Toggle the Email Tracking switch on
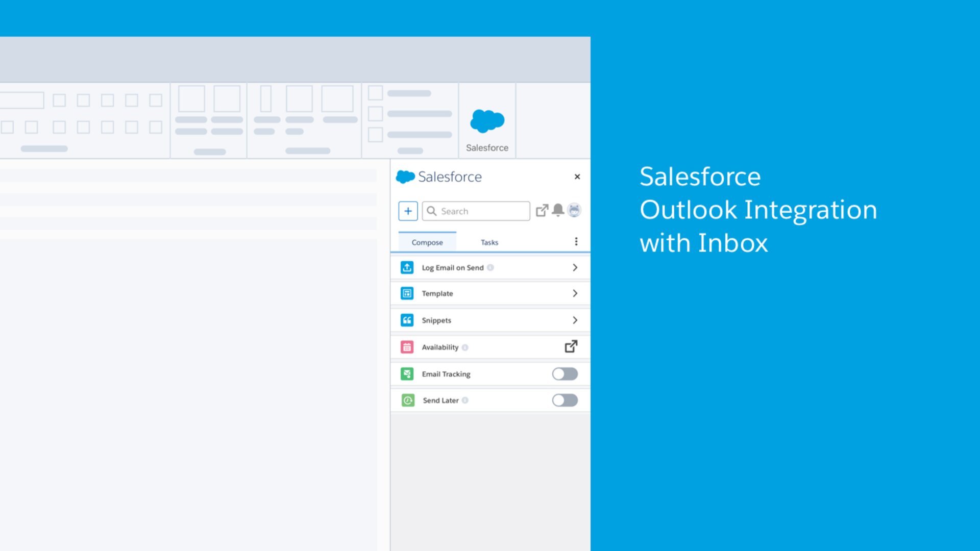This screenshot has width=980, height=551. point(563,373)
